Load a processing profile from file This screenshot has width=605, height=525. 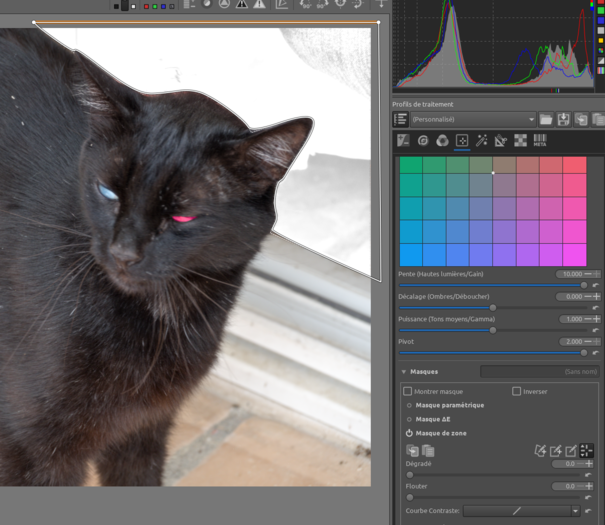[546, 119]
